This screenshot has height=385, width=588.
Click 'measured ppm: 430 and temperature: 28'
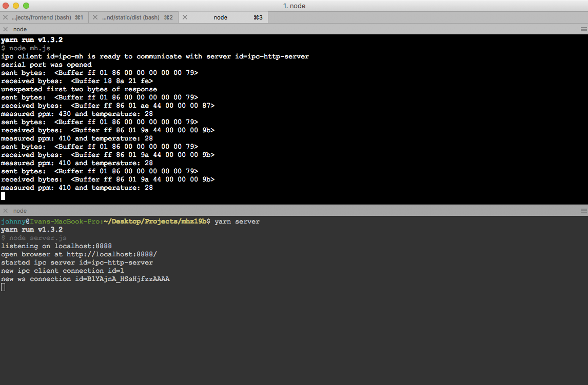tap(77, 114)
